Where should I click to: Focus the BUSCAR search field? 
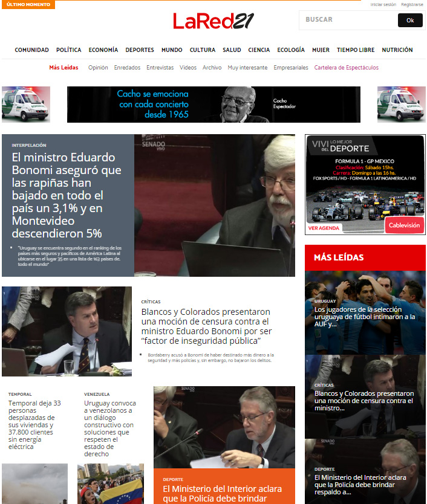[348, 20]
